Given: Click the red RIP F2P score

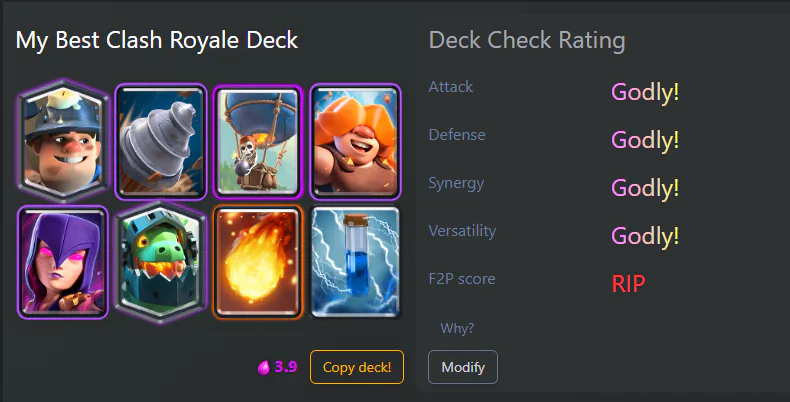Looking at the screenshot, I should (628, 284).
